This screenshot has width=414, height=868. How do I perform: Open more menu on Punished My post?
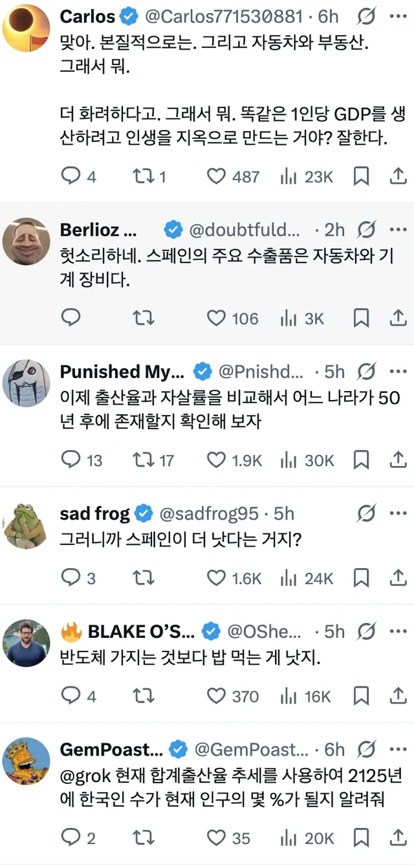(x=398, y=371)
